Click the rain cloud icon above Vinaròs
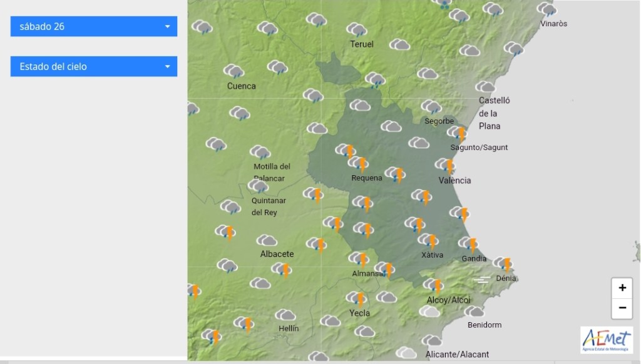This screenshot has width=641, height=364. pyautogui.click(x=547, y=9)
